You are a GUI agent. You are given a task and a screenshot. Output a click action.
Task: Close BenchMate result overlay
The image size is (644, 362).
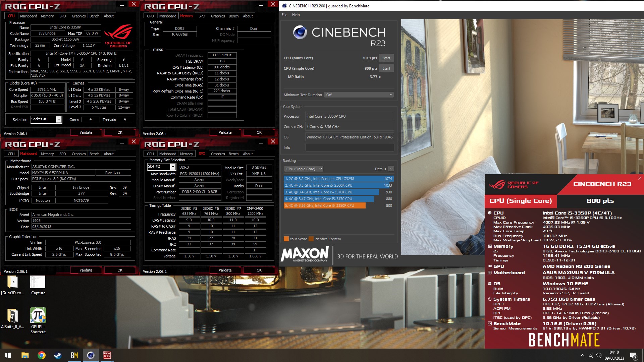pos(640,178)
